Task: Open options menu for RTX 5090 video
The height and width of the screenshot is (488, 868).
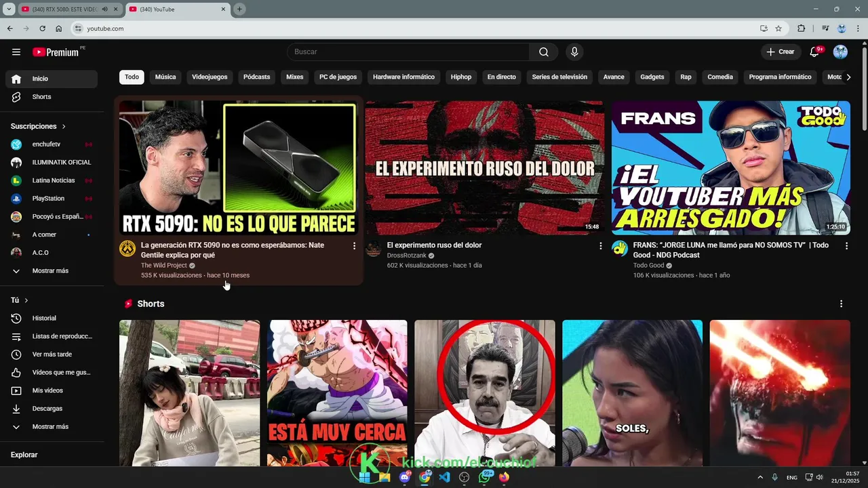Action: pyautogui.click(x=354, y=246)
